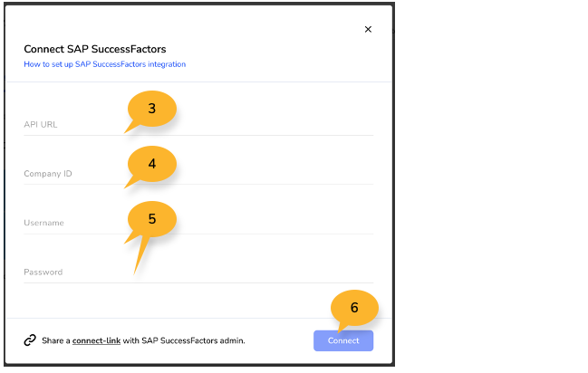Click the orange callout marker numbered 3
The image size is (588, 373).
coord(151,109)
